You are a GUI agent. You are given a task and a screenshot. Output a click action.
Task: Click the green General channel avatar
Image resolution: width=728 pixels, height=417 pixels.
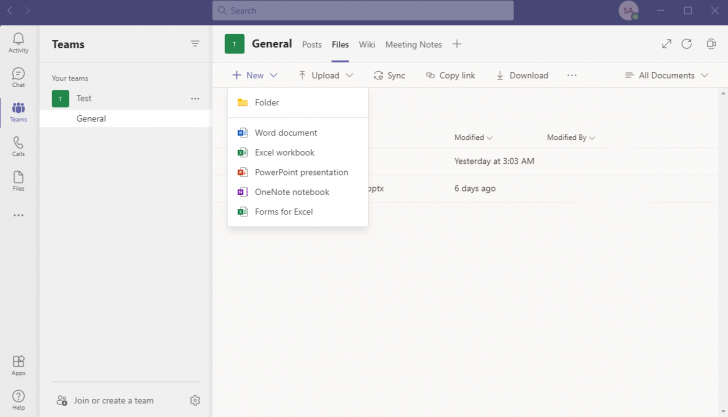(x=234, y=44)
